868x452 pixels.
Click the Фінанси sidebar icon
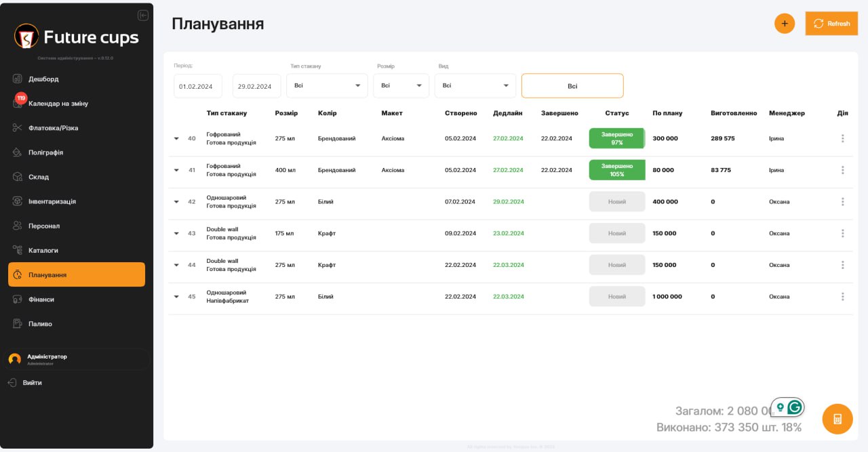[18, 299]
